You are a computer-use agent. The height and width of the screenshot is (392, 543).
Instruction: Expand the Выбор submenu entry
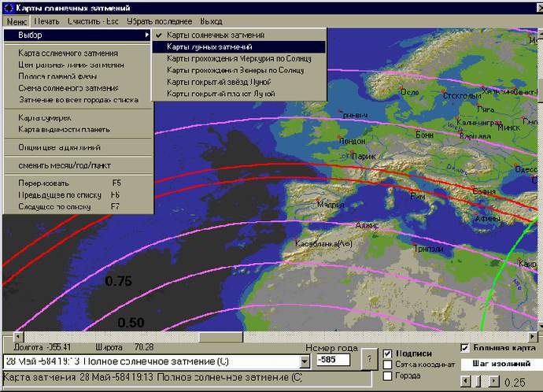tap(78, 35)
